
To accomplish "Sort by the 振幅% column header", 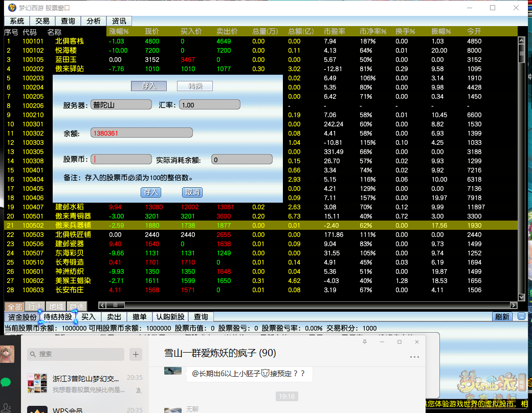I will pyautogui.click(x=441, y=32).
